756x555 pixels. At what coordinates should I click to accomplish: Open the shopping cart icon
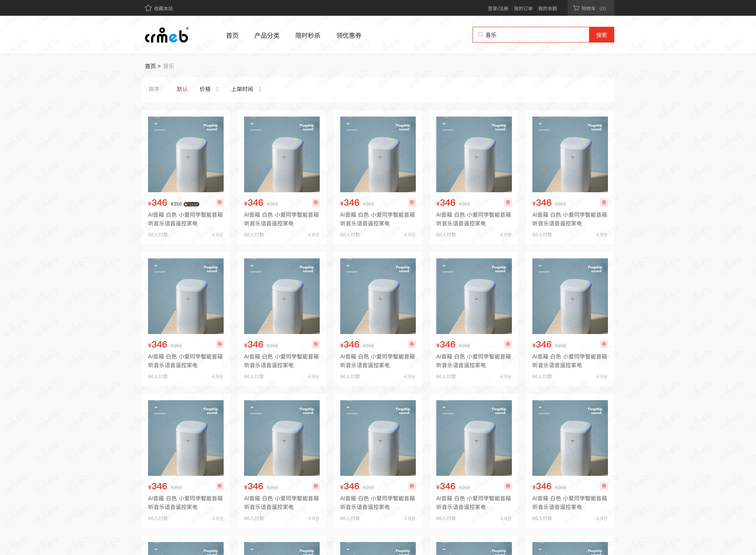(576, 8)
